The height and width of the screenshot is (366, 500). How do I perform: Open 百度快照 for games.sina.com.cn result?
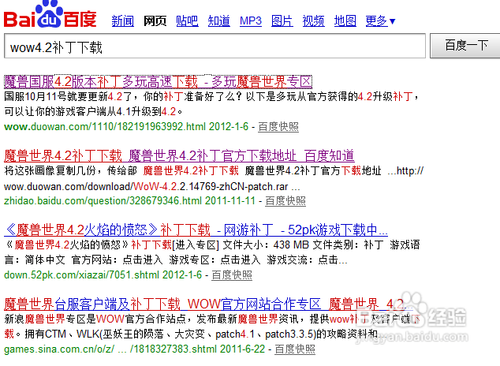tap(295, 349)
